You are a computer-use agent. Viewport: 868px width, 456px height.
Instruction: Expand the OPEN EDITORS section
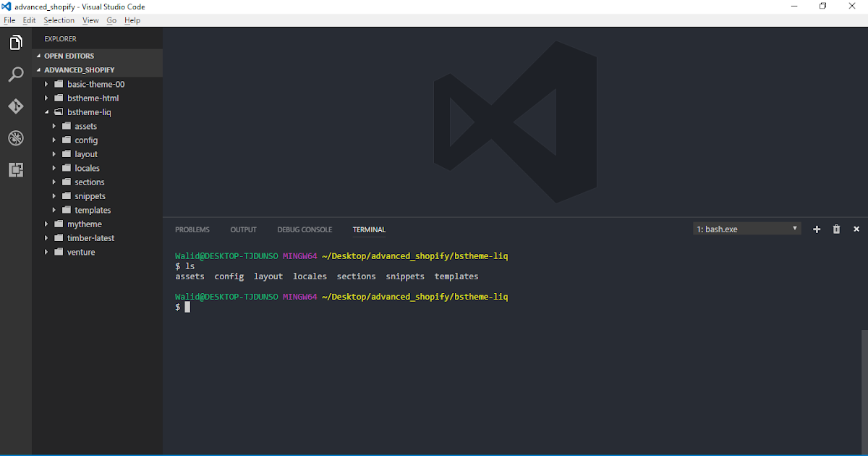(39, 56)
